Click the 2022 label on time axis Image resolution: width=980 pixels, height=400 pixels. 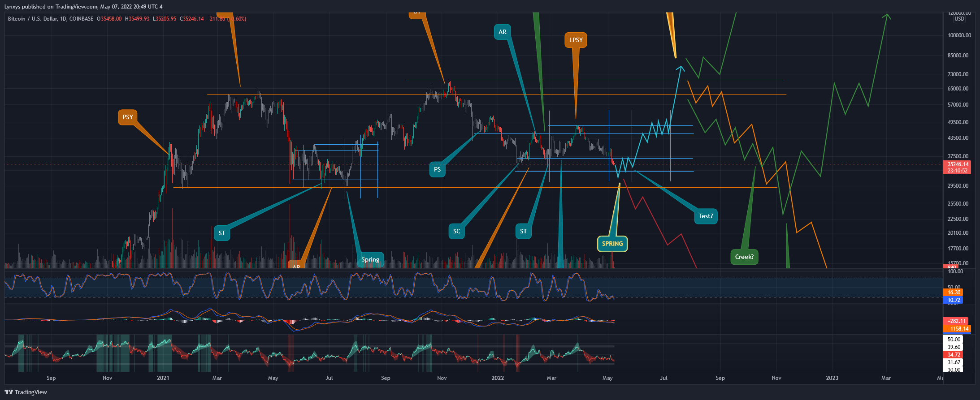point(498,378)
